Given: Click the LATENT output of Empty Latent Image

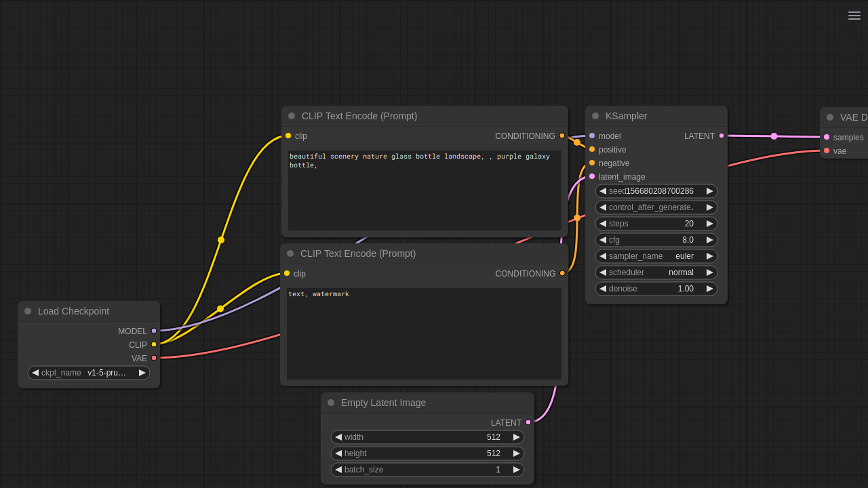Looking at the screenshot, I should tap(528, 422).
